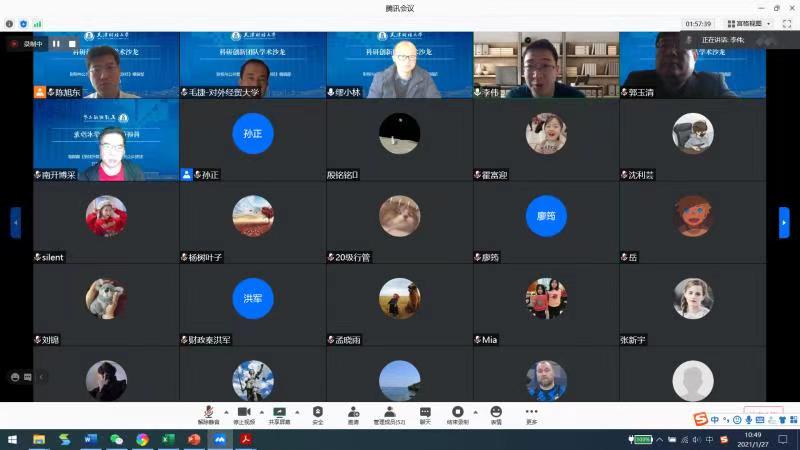Open WeChat from the Windows taskbar

(116, 440)
